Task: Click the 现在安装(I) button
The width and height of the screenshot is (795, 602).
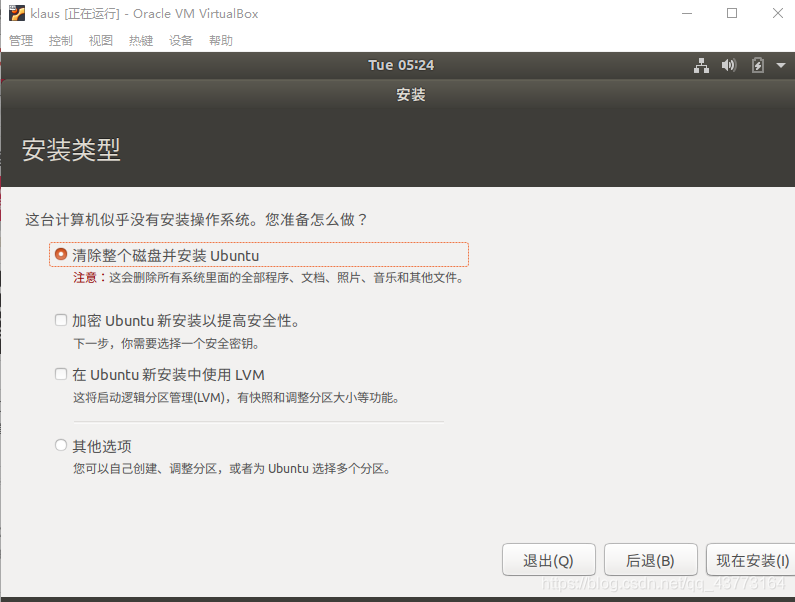Action: pos(752,560)
